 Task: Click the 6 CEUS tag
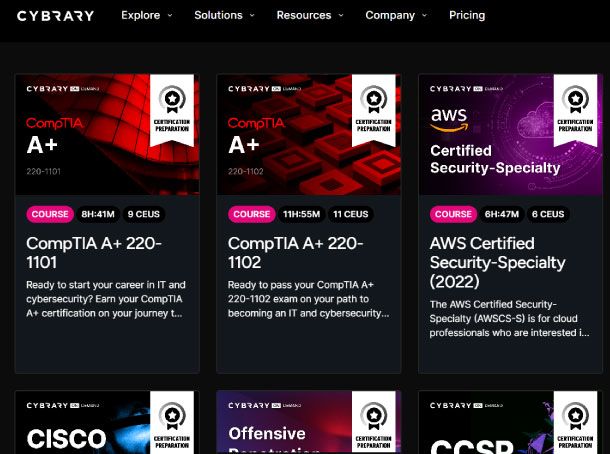(548, 214)
